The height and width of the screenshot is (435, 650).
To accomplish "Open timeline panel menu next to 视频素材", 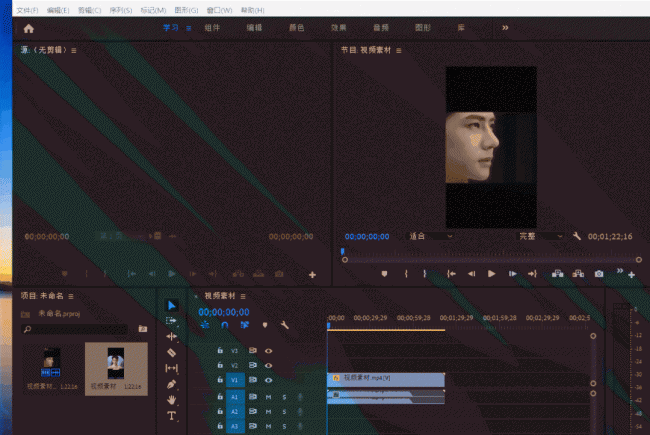I will tap(243, 296).
